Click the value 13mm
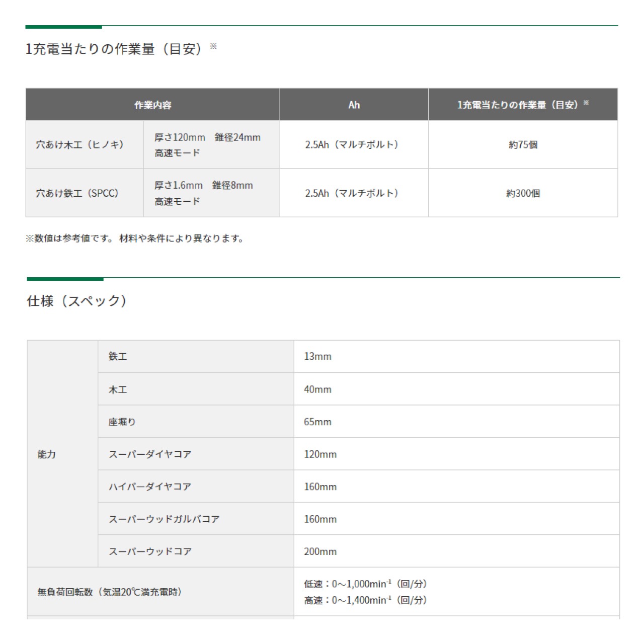 point(317,356)
